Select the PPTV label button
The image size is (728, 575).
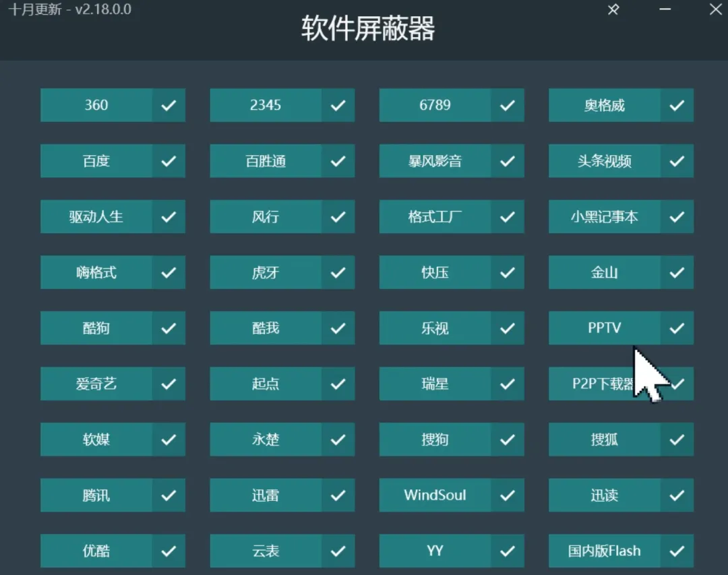click(x=605, y=328)
